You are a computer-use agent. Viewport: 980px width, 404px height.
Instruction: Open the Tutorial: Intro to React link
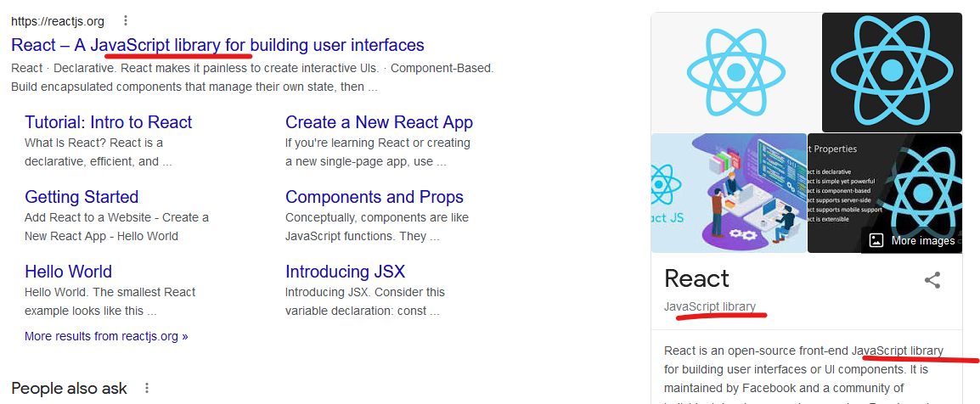point(108,122)
